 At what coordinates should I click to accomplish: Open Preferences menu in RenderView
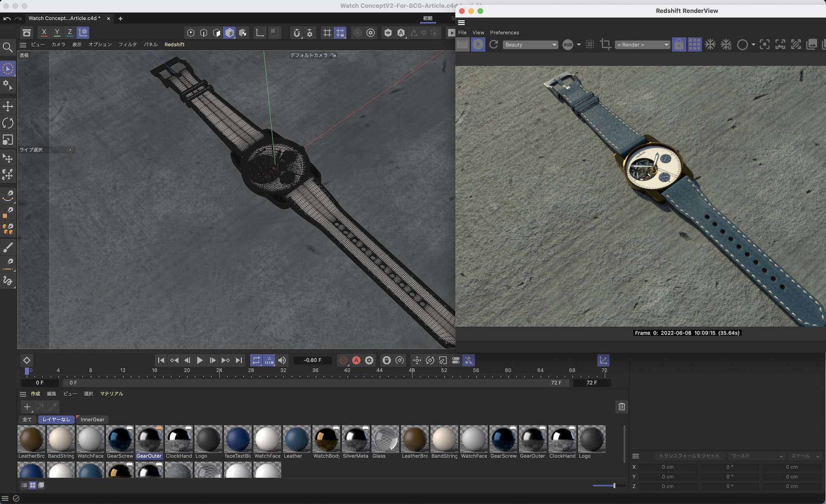pyautogui.click(x=504, y=33)
